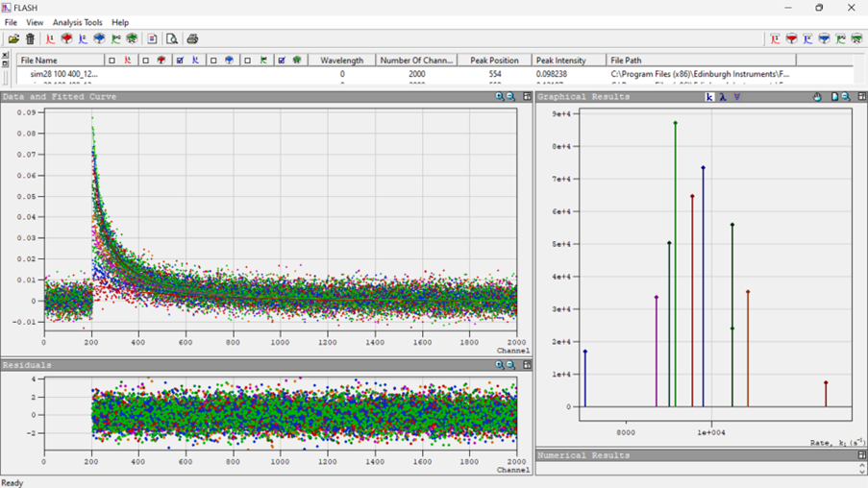
Task: Click the Numerical Results scroll up arrow
Action: click(862, 465)
